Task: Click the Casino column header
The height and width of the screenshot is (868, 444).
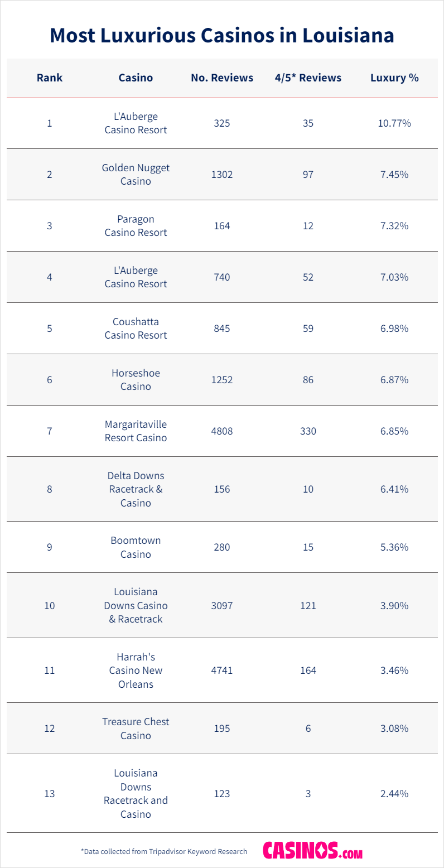Action: 136,78
